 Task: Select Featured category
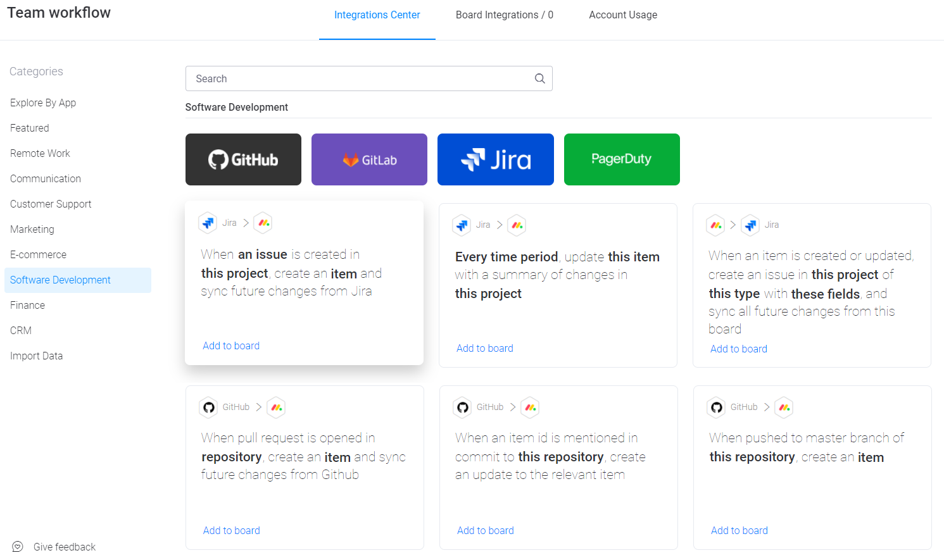[x=78, y=128]
